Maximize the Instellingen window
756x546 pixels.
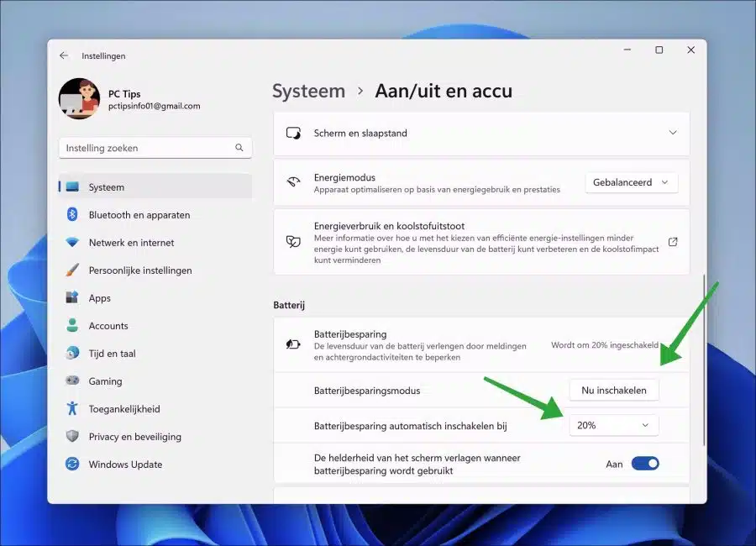point(659,50)
